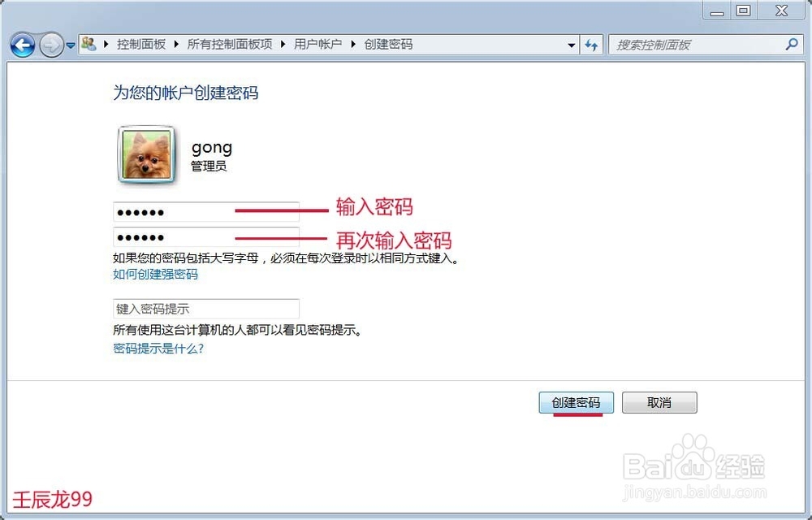This screenshot has height=520, width=812.
Task: Click the search magnifier icon
Action: click(788, 45)
